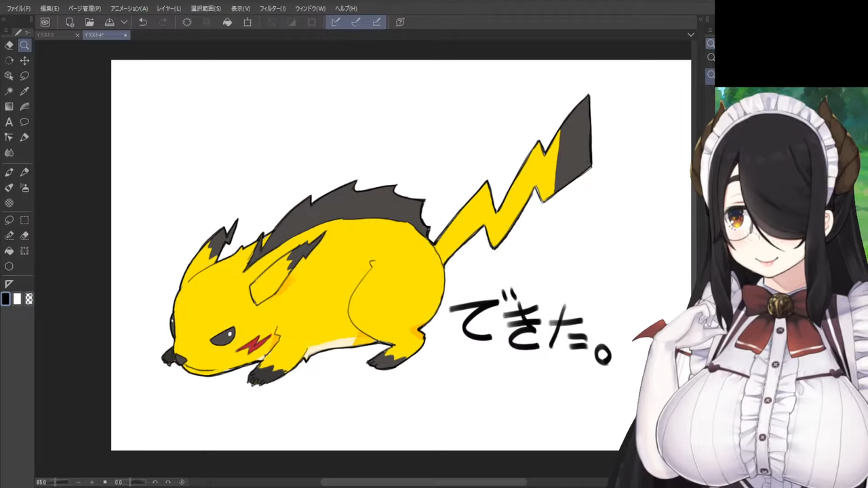The image size is (868, 488).
Task: Rotate canvas left in status bar
Action: [155, 482]
